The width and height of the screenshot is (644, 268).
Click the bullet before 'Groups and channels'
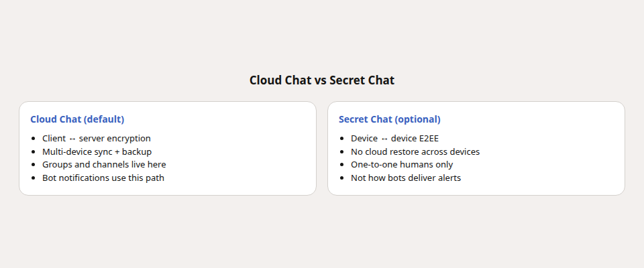[x=34, y=165]
